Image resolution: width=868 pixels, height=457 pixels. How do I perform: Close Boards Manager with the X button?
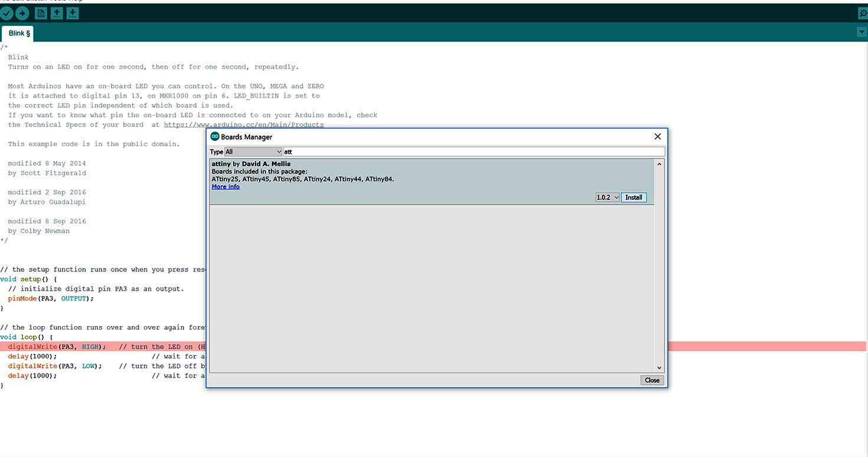[657, 136]
